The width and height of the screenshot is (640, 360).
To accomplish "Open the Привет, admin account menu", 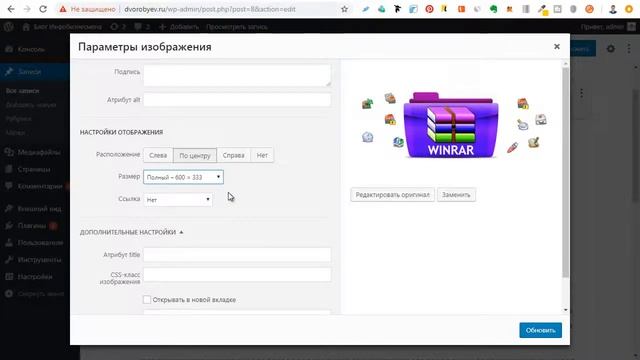I will [x=608, y=27].
